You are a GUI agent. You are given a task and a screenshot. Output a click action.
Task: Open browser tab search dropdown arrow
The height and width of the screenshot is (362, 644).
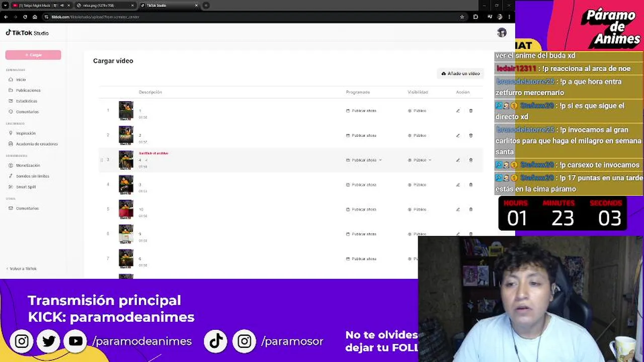[x=5, y=5]
